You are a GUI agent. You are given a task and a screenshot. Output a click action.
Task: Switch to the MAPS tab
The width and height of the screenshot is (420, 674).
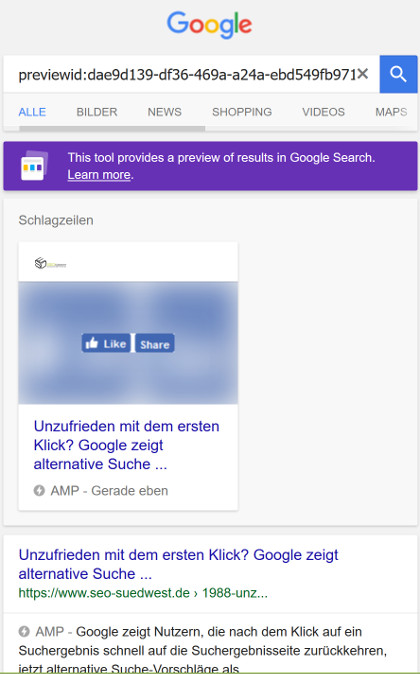[x=391, y=112]
